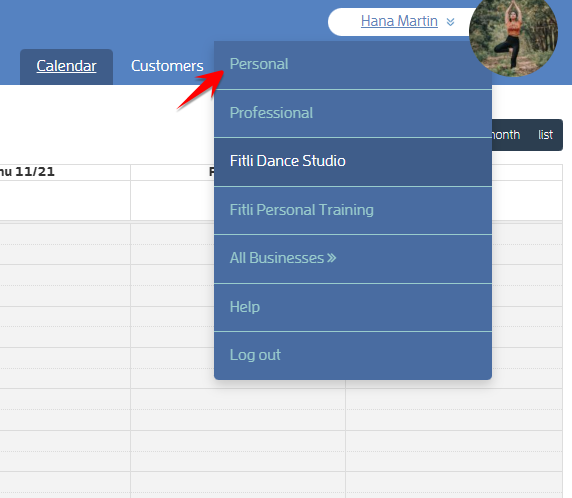Viewport: 572px width, 498px height.
Task: Click the double chevron next to Hana Martin
Action: (x=451, y=22)
